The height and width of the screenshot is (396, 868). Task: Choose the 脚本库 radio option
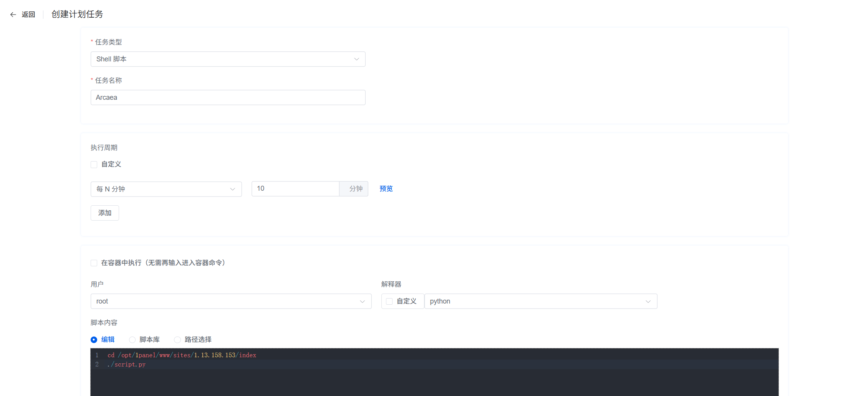point(133,340)
